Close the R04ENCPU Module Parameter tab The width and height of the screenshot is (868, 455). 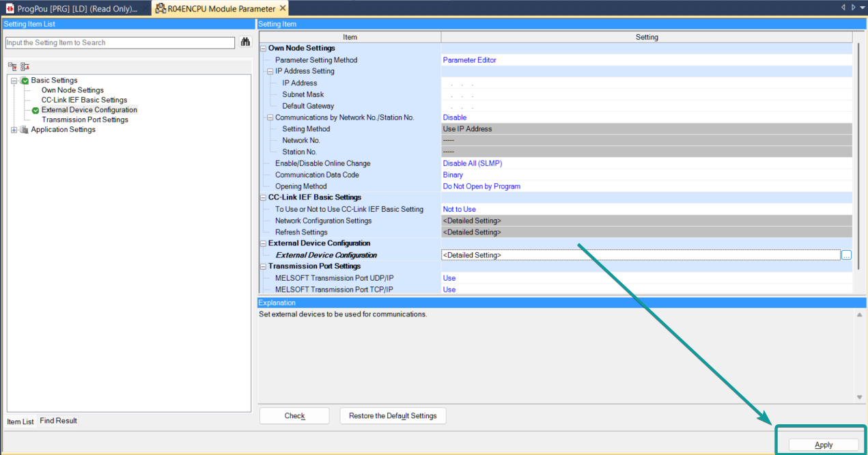tap(283, 8)
